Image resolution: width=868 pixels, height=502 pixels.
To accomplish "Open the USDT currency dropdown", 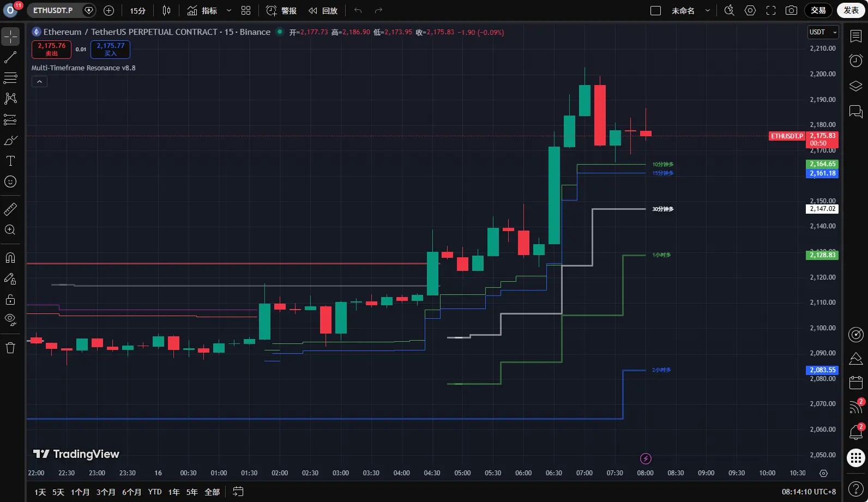I will tap(823, 32).
